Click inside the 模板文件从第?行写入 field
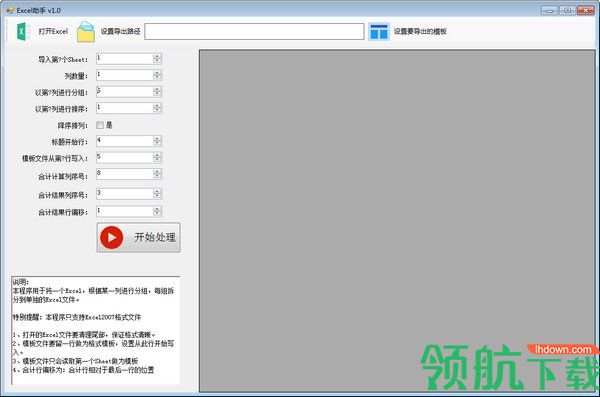Screen dimensions: 600x397 (x=125, y=157)
